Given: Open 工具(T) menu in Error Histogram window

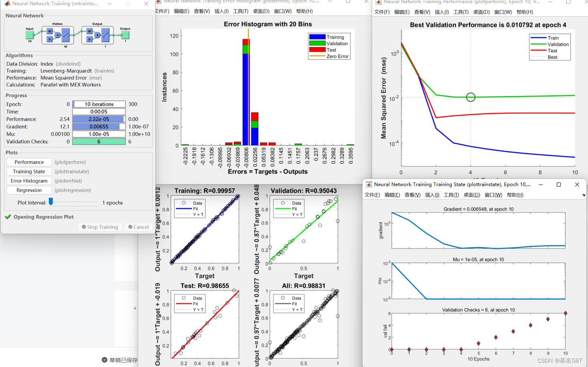Looking at the screenshot, I should pyautogui.click(x=241, y=11).
